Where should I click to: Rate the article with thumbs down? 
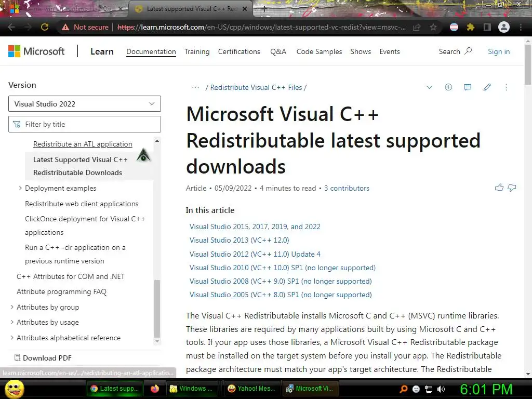[x=512, y=188]
